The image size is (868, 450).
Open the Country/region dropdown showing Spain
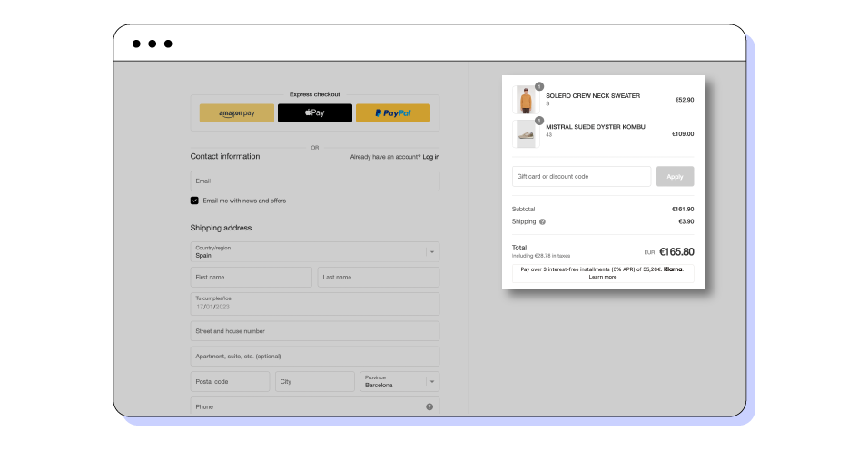tap(314, 252)
